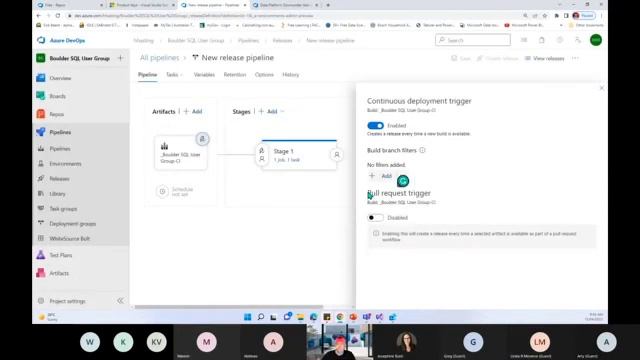Add a build branch filter
The image size is (640, 360).
(381, 176)
